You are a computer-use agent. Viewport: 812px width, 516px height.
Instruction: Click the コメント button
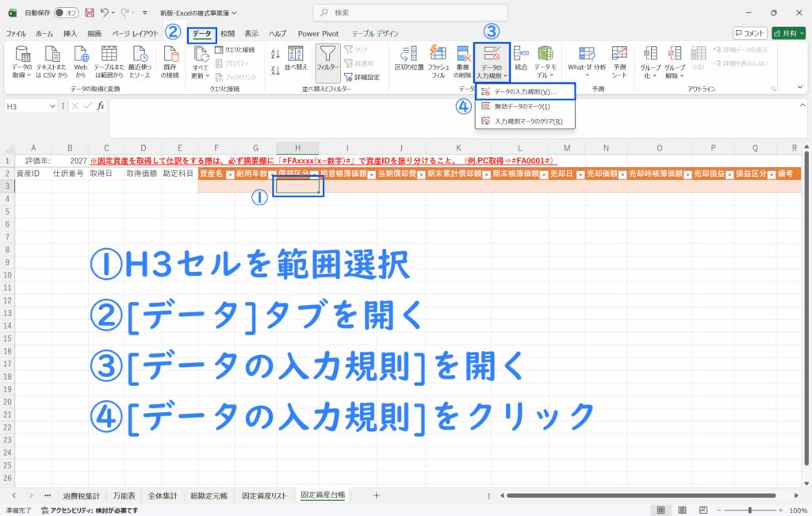[749, 33]
